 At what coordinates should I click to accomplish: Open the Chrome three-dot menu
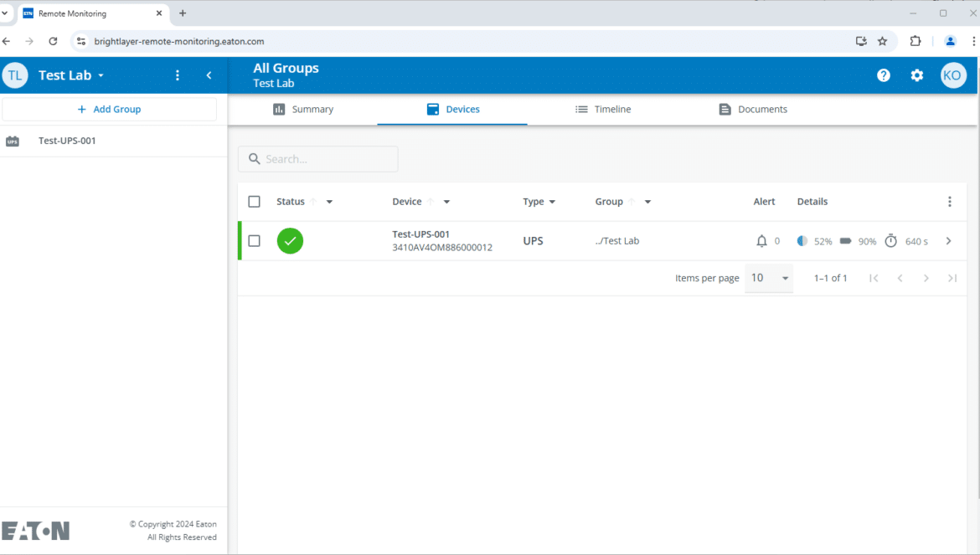pyautogui.click(x=974, y=41)
